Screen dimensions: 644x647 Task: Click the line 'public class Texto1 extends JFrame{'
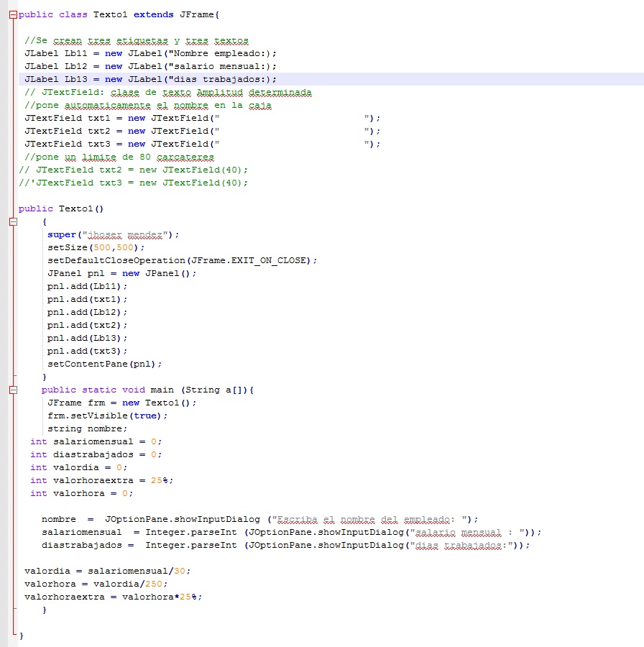click(119, 15)
